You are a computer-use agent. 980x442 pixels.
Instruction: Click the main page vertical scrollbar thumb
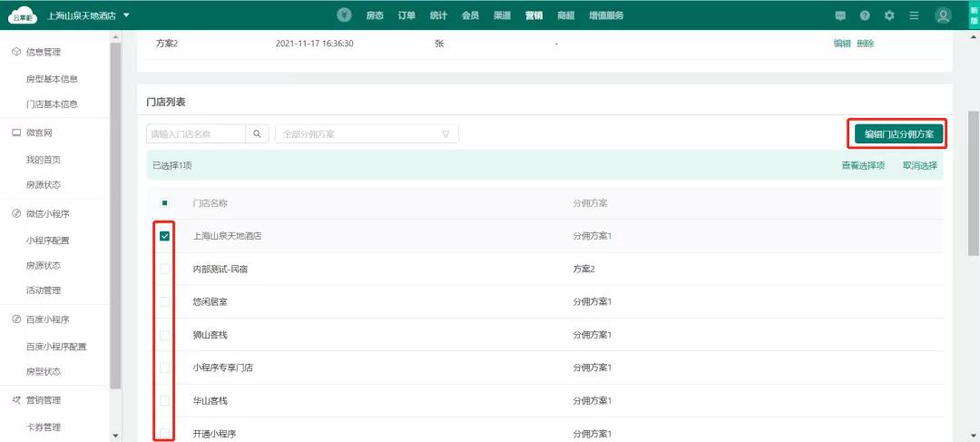point(973,183)
